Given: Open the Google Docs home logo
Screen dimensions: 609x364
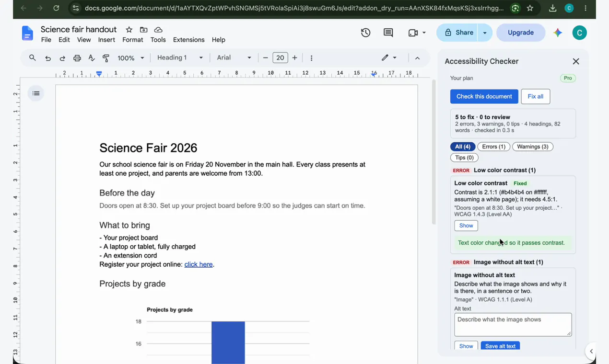Looking at the screenshot, I should click(x=28, y=34).
